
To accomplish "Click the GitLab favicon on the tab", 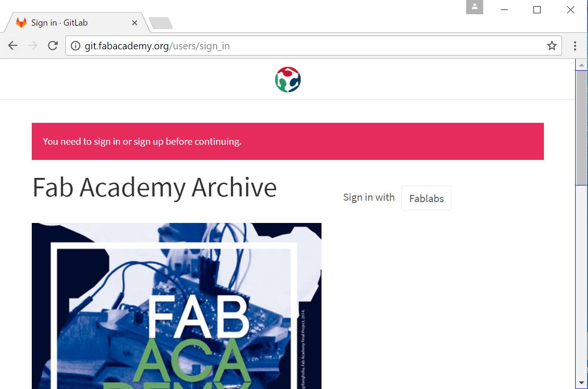I will click(21, 22).
